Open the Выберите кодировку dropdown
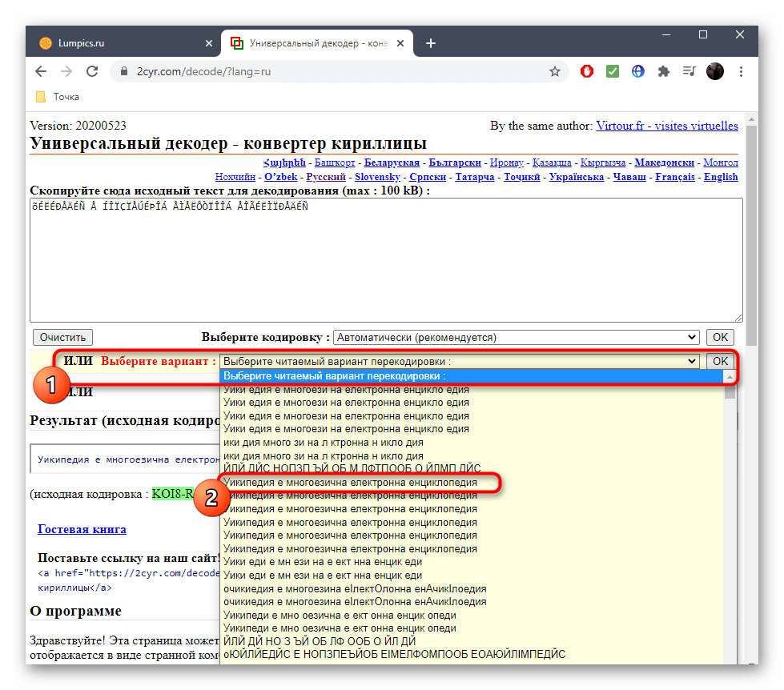 (x=516, y=337)
